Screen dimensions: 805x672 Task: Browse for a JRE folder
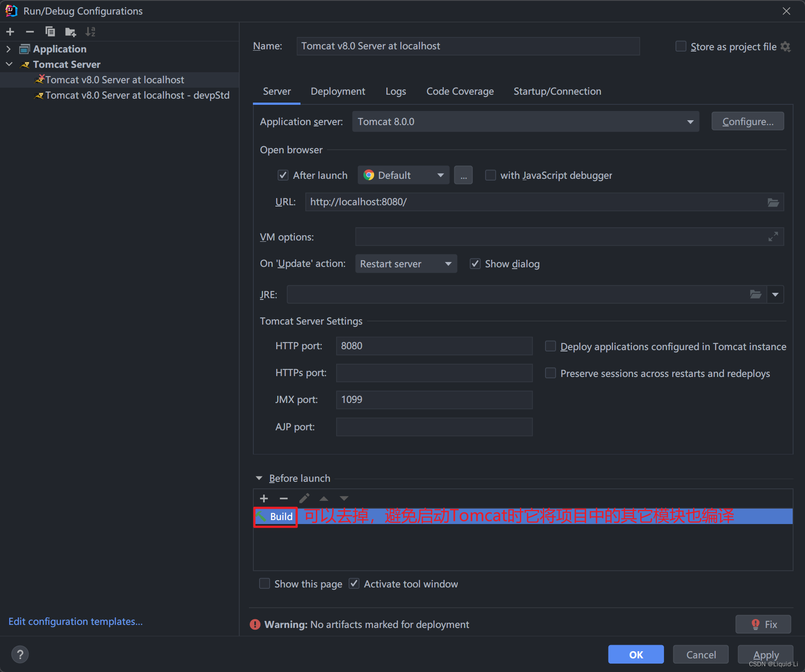click(756, 294)
